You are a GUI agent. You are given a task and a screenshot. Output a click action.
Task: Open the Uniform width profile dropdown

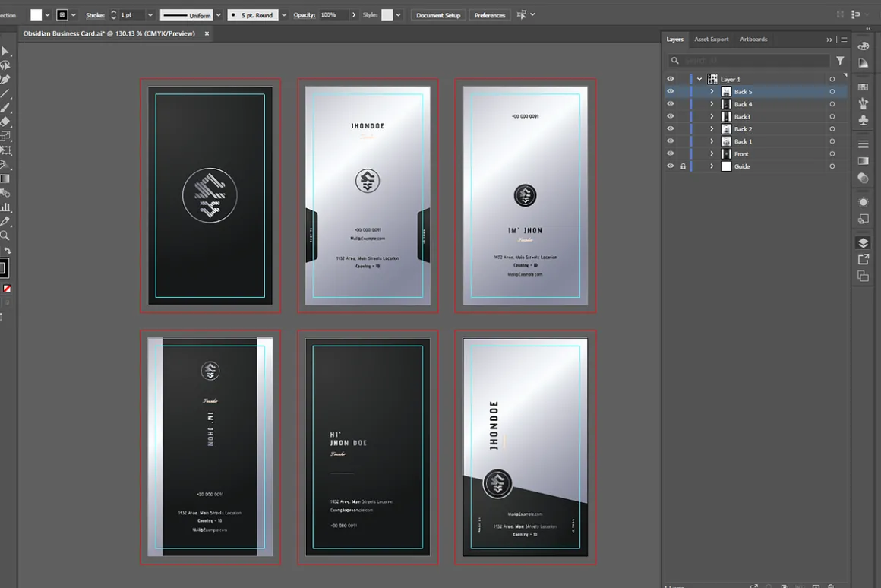[218, 15]
